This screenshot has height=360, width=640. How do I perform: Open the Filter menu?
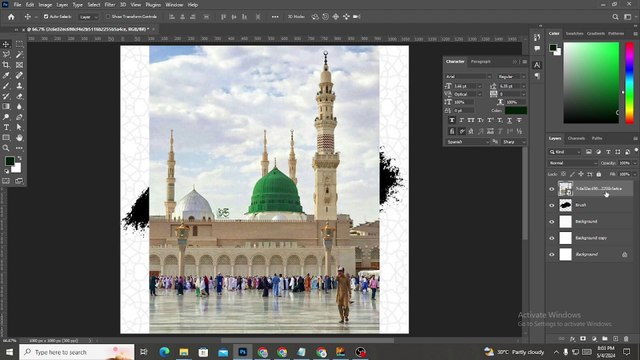pyautogui.click(x=110, y=5)
